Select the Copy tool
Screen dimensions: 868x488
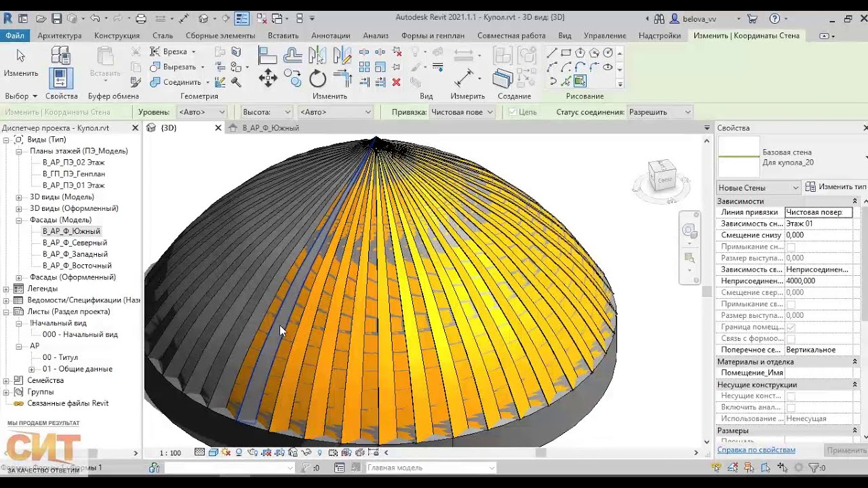[293, 78]
